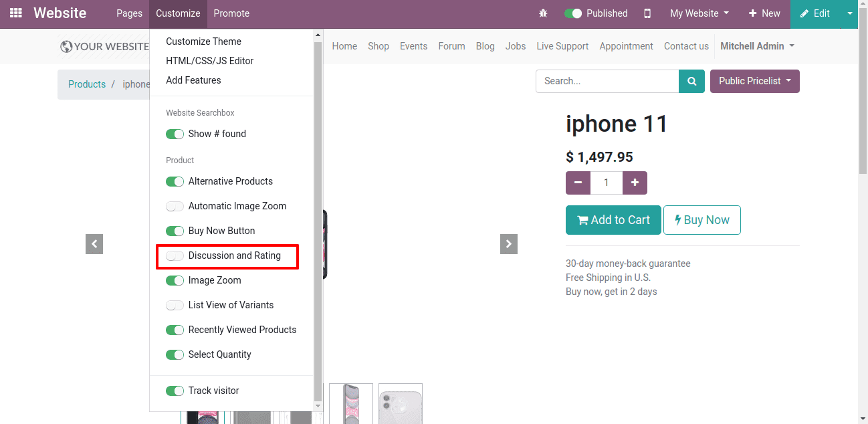The height and width of the screenshot is (424, 868).
Task: Select Add Features menu entry
Action: [x=193, y=80]
